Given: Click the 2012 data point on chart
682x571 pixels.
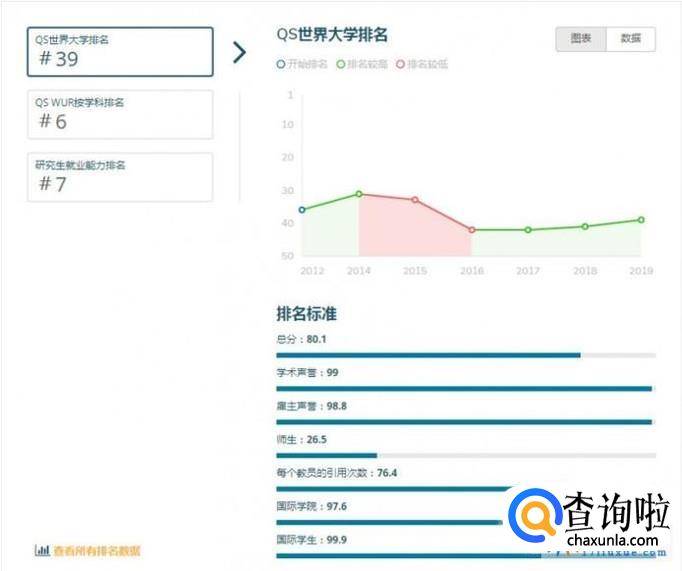Looking at the screenshot, I should [302, 210].
